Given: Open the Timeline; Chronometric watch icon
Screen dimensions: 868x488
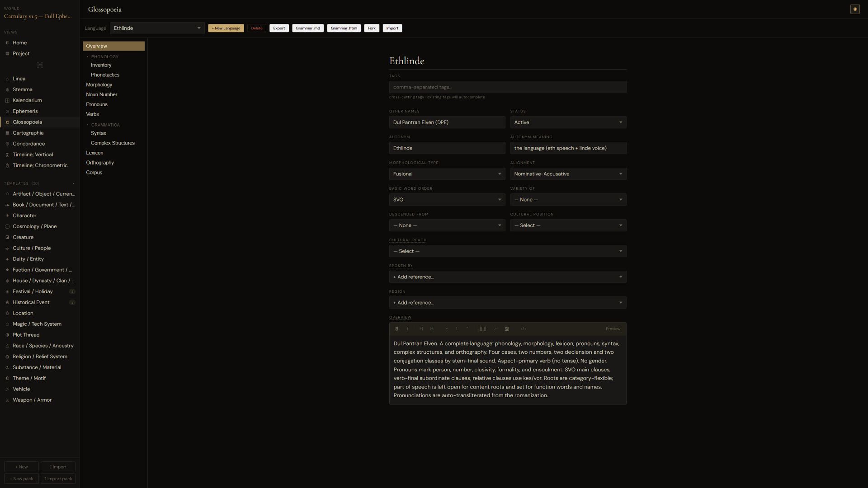Looking at the screenshot, I should (7, 166).
